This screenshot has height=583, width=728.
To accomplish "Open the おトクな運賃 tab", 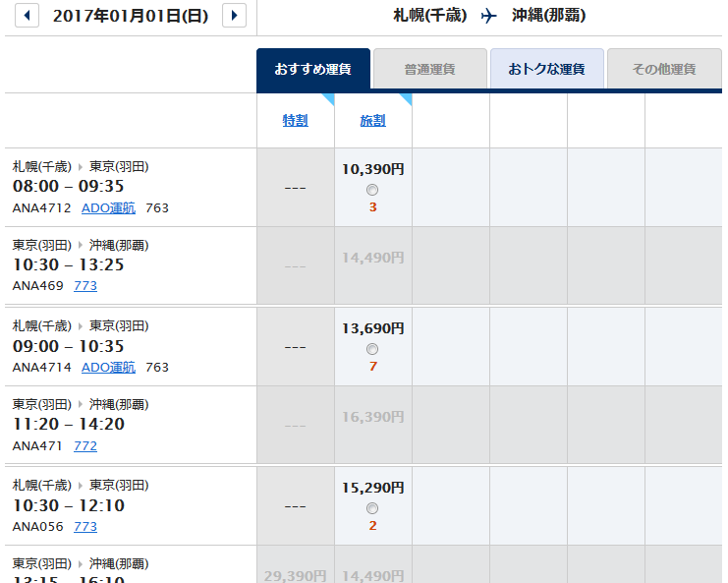I will 547,69.
